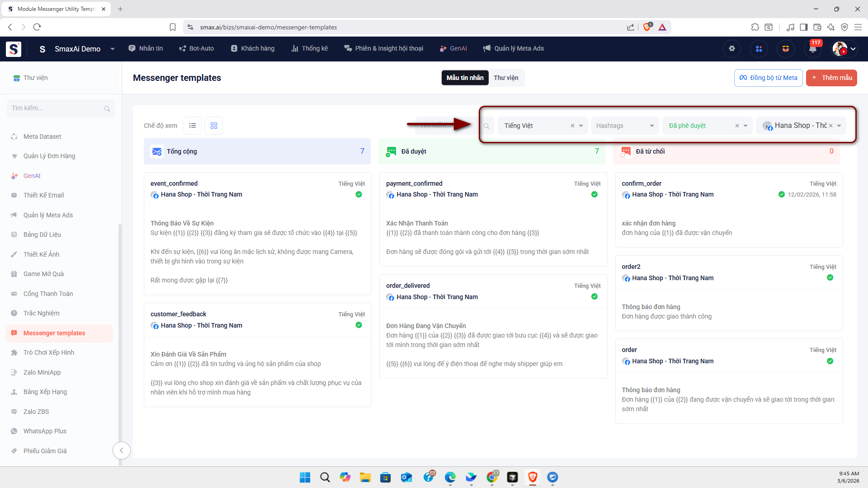The width and height of the screenshot is (868, 488).
Task: Expand the Hana Shop page filter dropdown
Action: pos(839,126)
